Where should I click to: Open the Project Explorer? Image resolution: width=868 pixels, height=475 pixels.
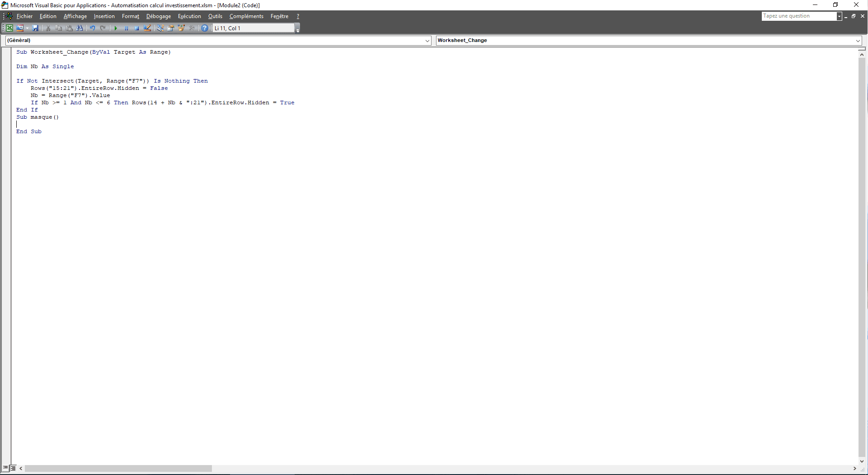160,28
